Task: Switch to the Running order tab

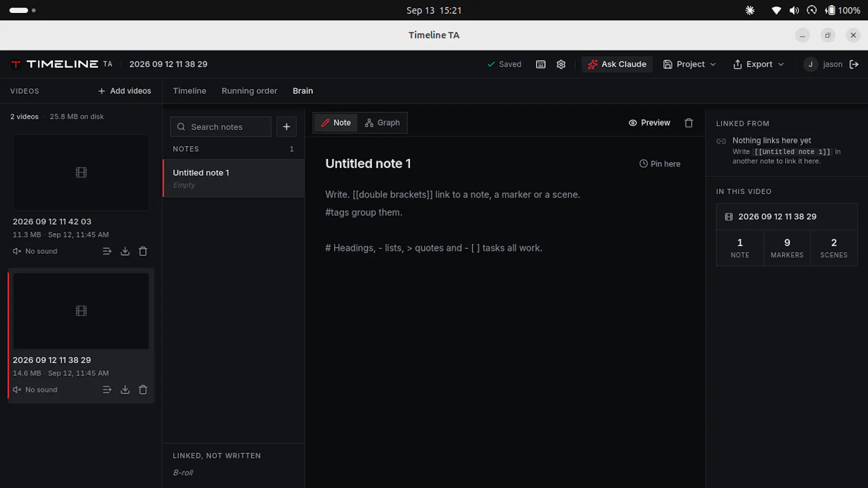Action: point(250,91)
